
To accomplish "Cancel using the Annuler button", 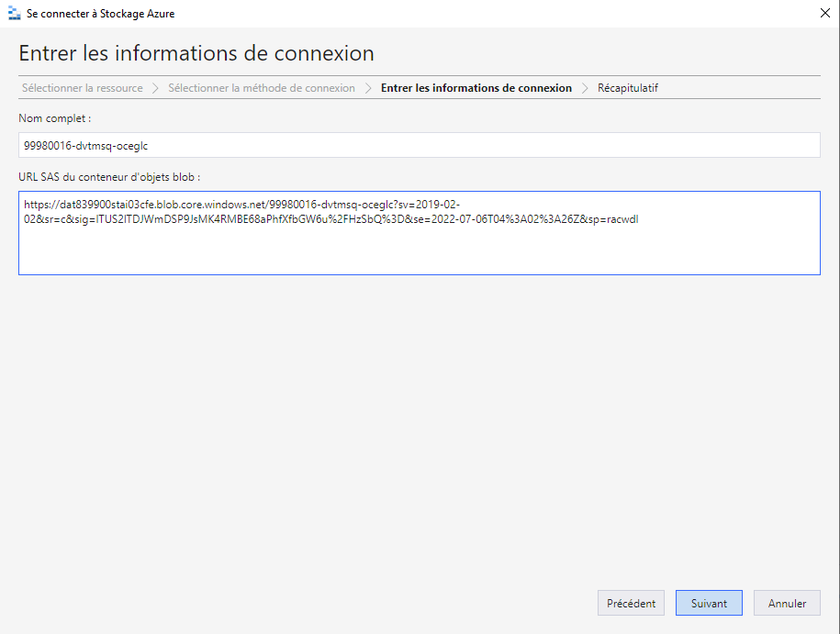I will click(x=787, y=604).
